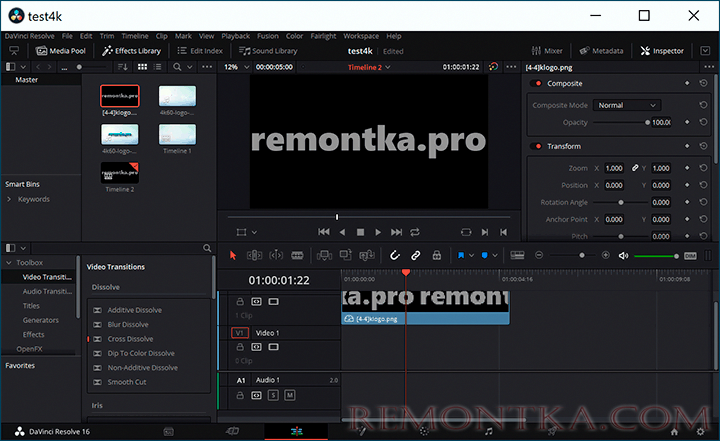The image size is (720, 441).
Task: Open the Fusion menu
Action: pos(268,36)
